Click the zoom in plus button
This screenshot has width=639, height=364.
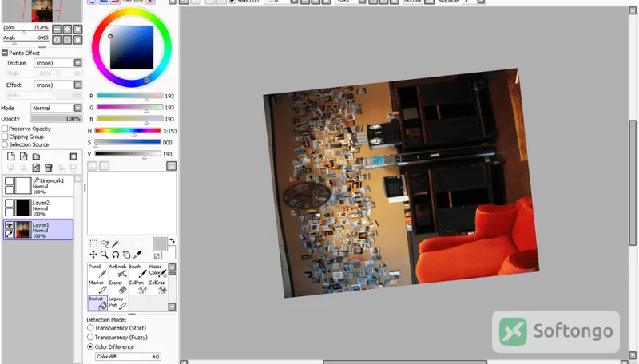[x=67, y=29]
